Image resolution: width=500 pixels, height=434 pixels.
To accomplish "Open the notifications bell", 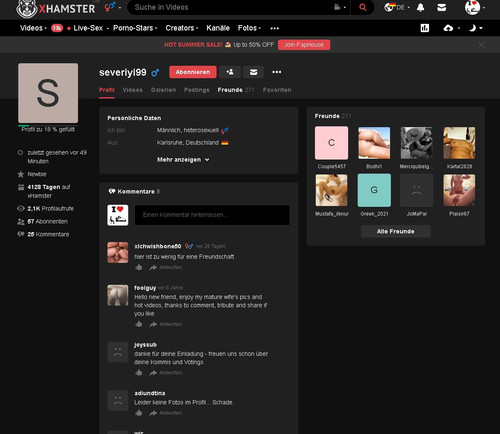I will 421,8.
